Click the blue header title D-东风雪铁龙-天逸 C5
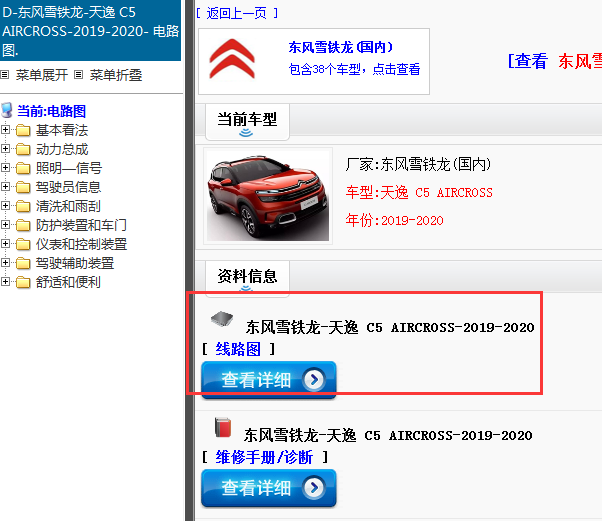The width and height of the screenshot is (602, 521). point(91,31)
